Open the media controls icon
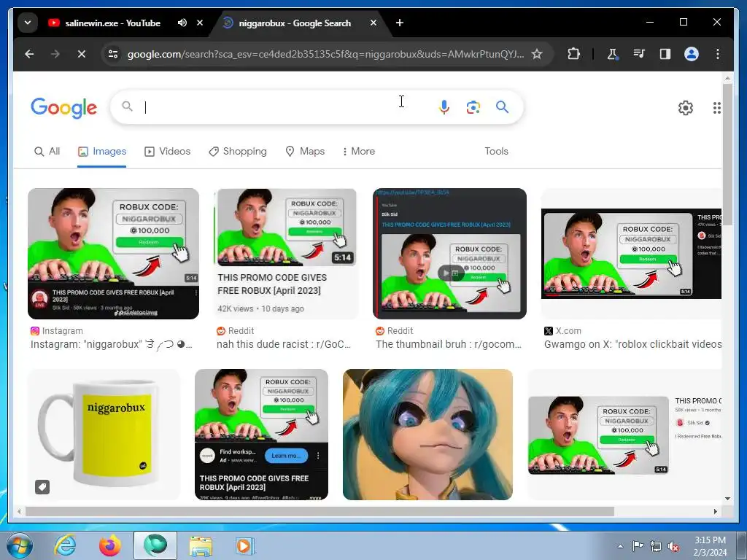This screenshot has height=560, width=747. pyautogui.click(x=639, y=54)
